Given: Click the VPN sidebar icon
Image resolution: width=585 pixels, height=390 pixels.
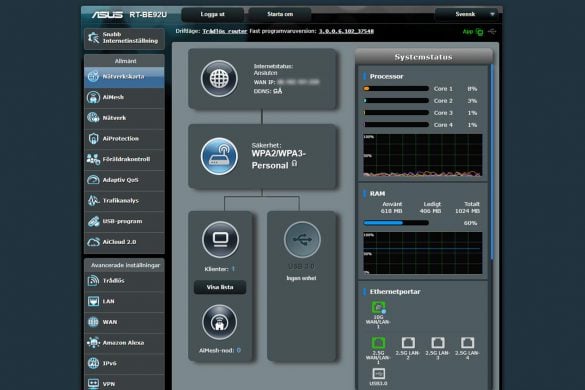Looking at the screenshot, I should [93, 384].
